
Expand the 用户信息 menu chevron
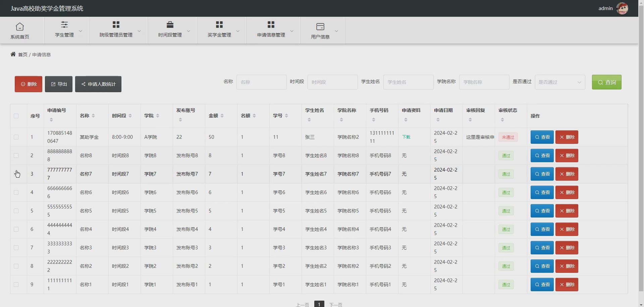pyautogui.click(x=336, y=30)
